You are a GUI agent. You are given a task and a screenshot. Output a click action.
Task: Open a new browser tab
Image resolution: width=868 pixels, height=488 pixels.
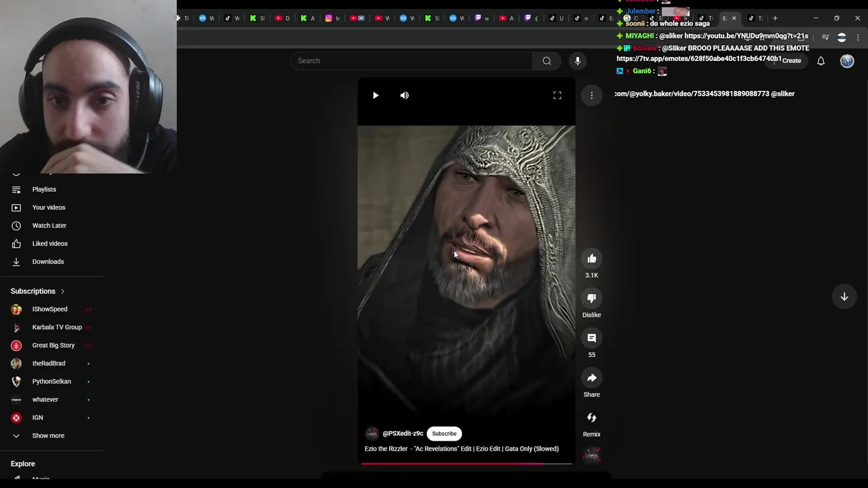click(775, 18)
